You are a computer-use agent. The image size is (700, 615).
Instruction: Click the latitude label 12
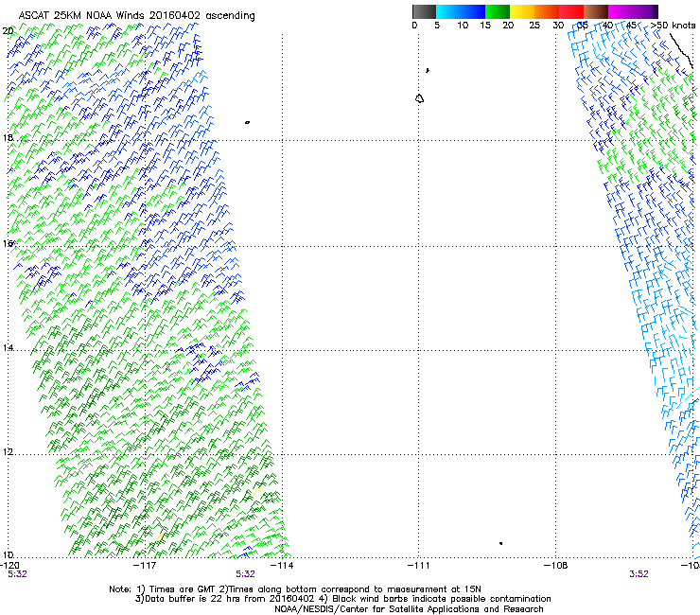[x=8, y=451]
